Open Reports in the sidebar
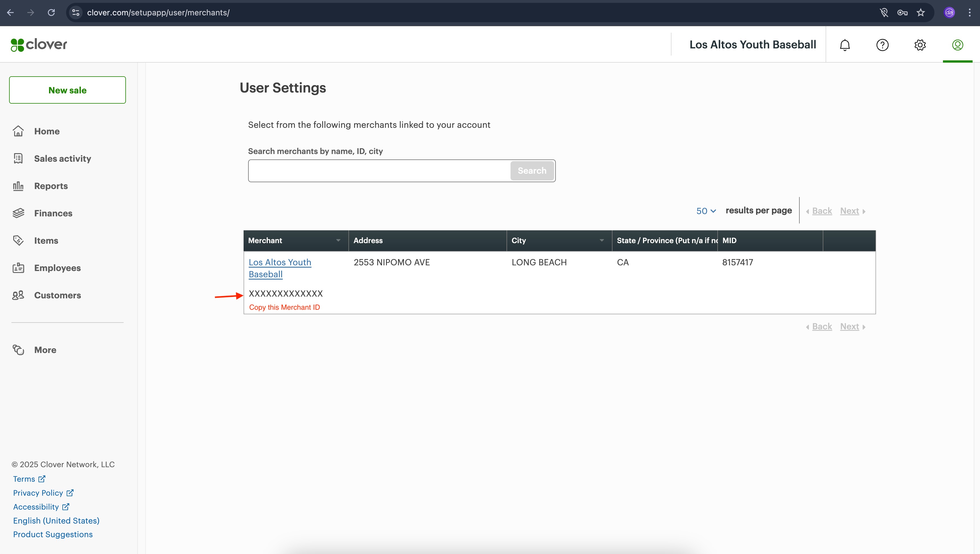The width and height of the screenshot is (980, 554). pyautogui.click(x=51, y=186)
